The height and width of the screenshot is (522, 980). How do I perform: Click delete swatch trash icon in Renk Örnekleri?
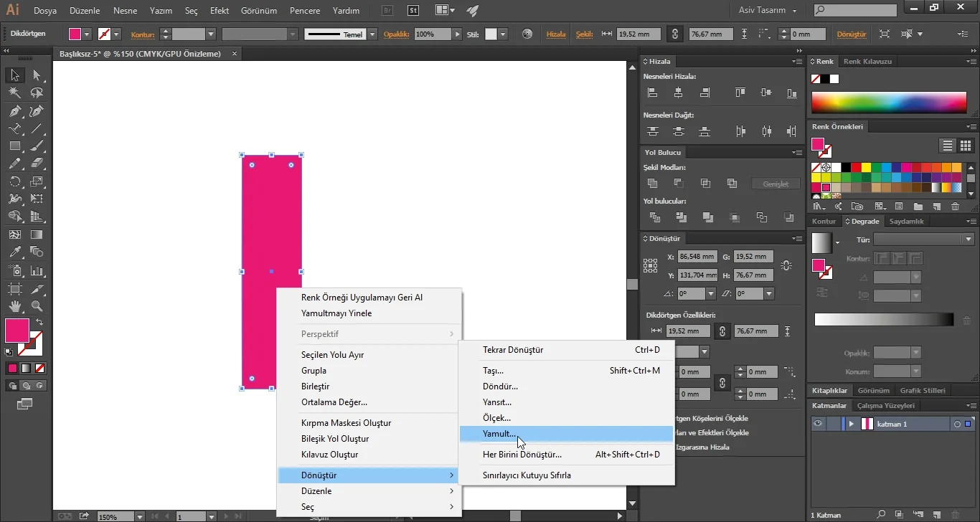(x=955, y=207)
